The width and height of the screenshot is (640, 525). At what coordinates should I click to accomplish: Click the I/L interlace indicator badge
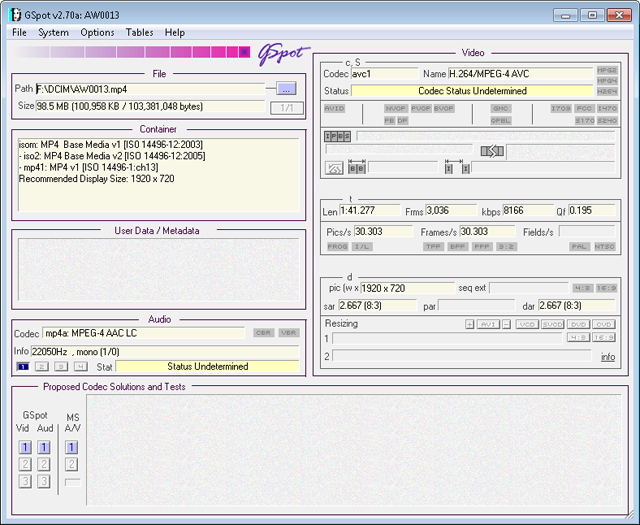point(362,247)
